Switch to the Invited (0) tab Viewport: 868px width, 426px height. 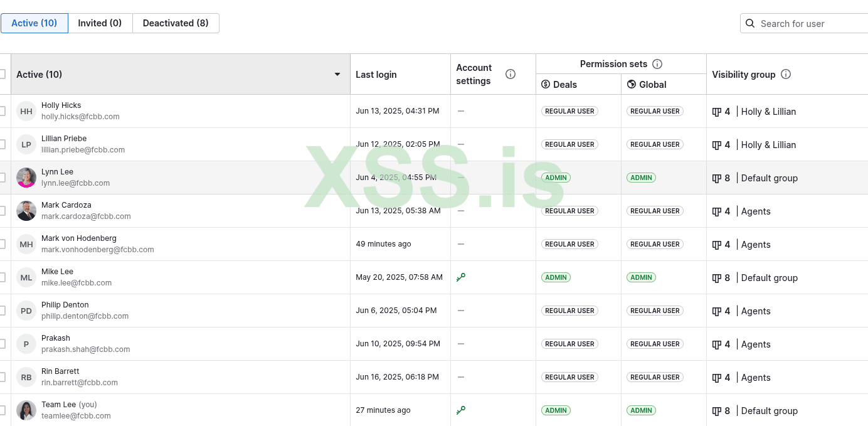100,23
